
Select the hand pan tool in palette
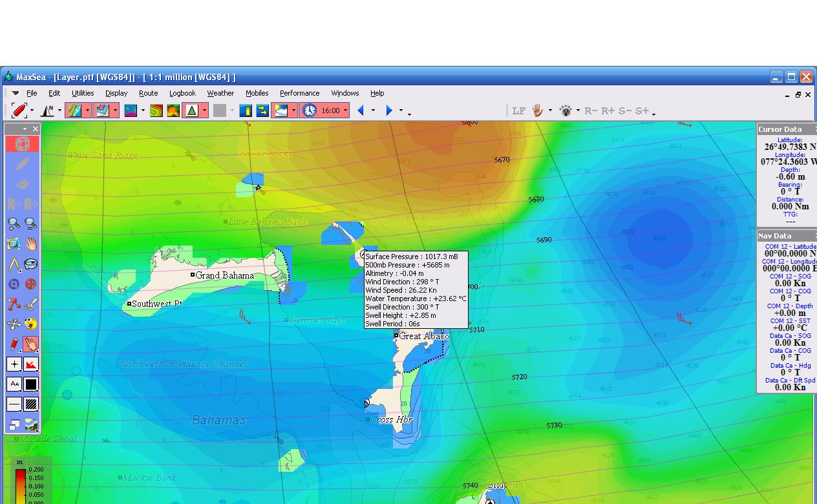tap(30, 244)
